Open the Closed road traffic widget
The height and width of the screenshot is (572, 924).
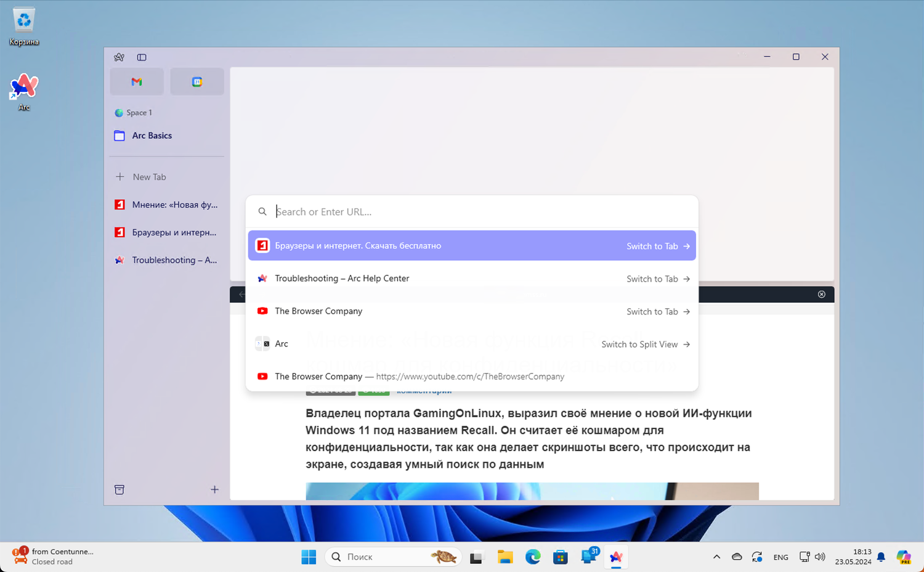tap(52, 557)
